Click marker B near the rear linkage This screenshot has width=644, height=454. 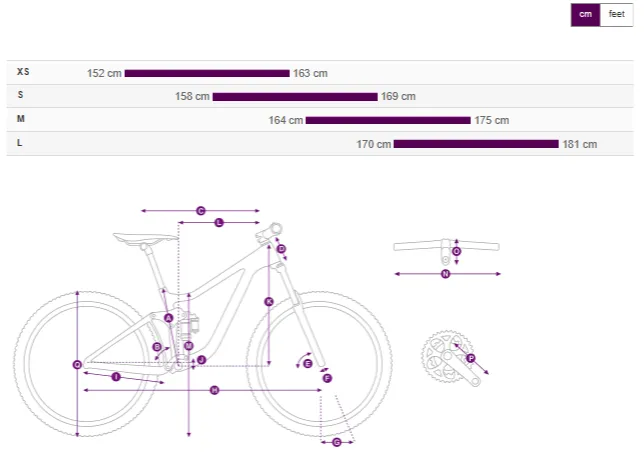coord(157,347)
